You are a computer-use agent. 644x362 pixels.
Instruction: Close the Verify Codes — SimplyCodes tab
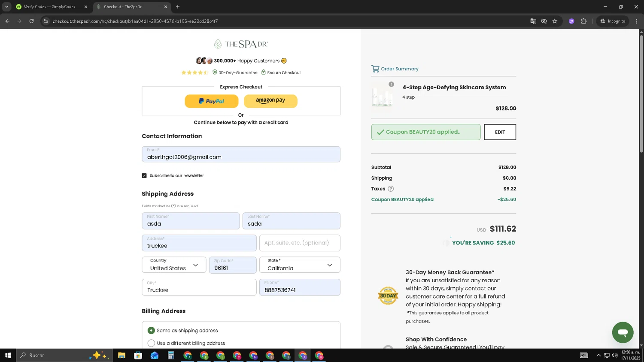(85, 6)
